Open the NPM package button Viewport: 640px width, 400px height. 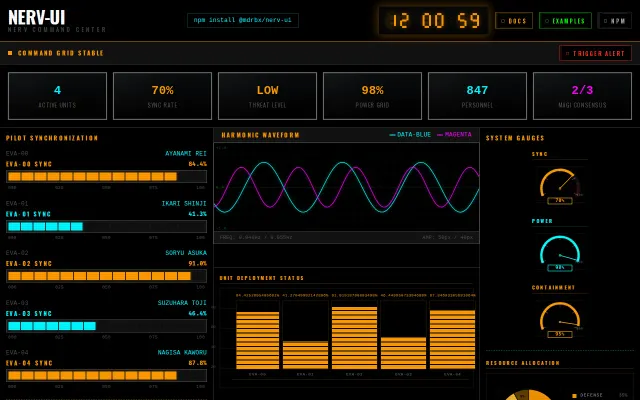point(614,21)
